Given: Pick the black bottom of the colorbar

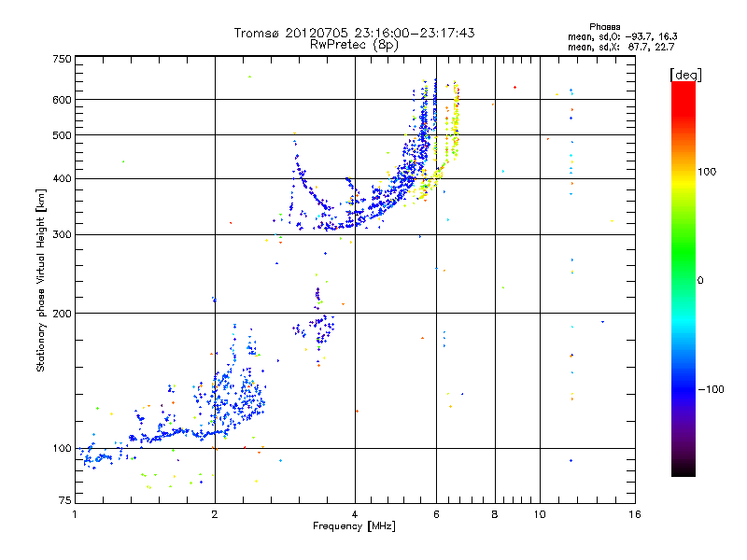Looking at the screenshot, I should point(684,471).
